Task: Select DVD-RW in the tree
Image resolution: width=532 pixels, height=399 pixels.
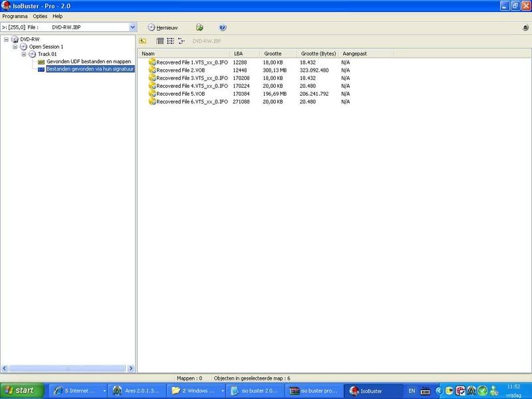Action: point(30,39)
